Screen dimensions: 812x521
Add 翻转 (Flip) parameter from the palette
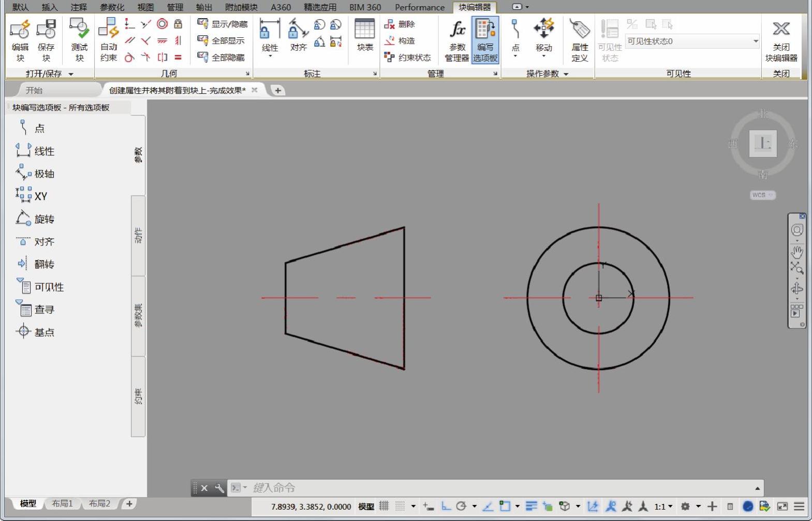click(x=35, y=264)
